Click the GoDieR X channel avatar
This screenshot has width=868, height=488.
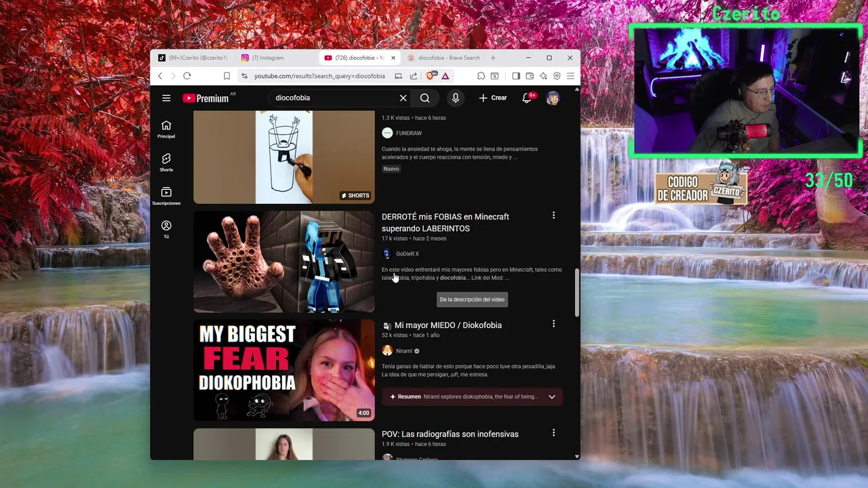(x=387, y=253)
